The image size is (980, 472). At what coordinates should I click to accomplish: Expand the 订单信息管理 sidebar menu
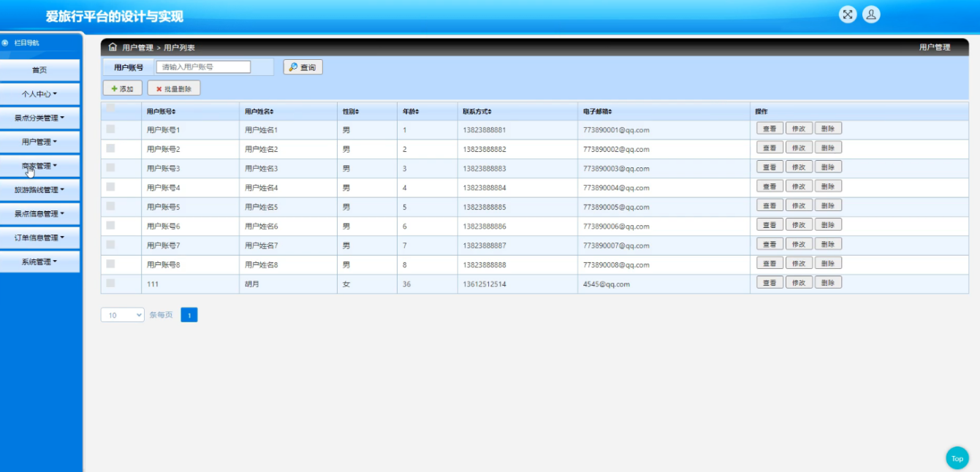pos(39,237)
